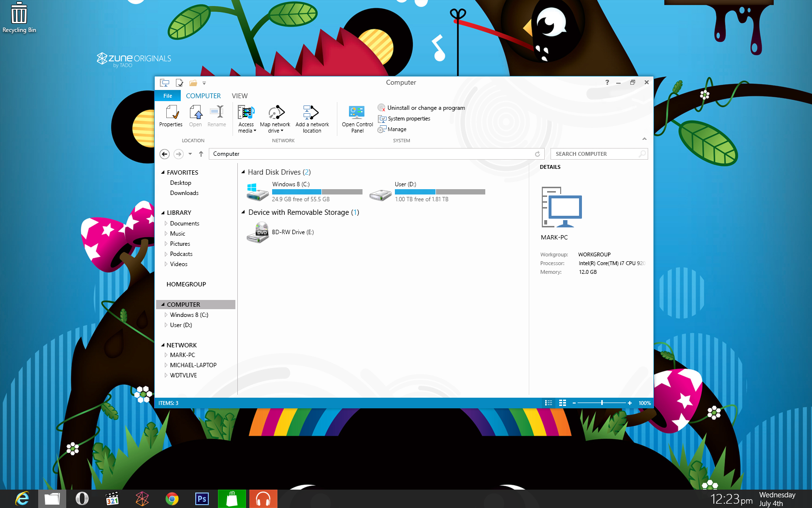Open the File menu tab

tap(168, 96)
